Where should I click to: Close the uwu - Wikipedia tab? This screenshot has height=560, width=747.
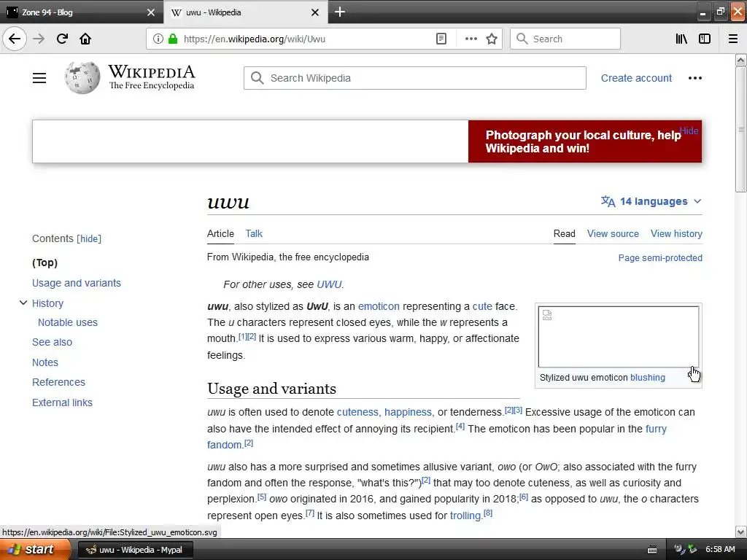pyautogui.click(x=315, y=12)
